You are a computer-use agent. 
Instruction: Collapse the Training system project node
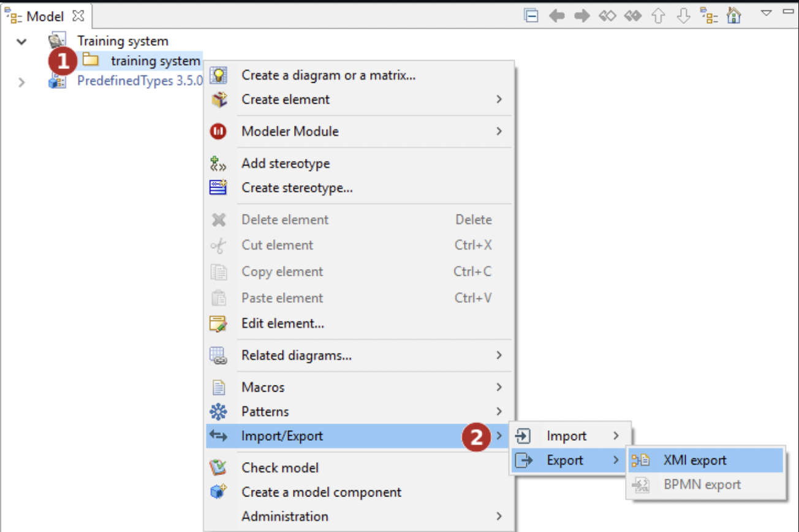click(x=22, y=42)
